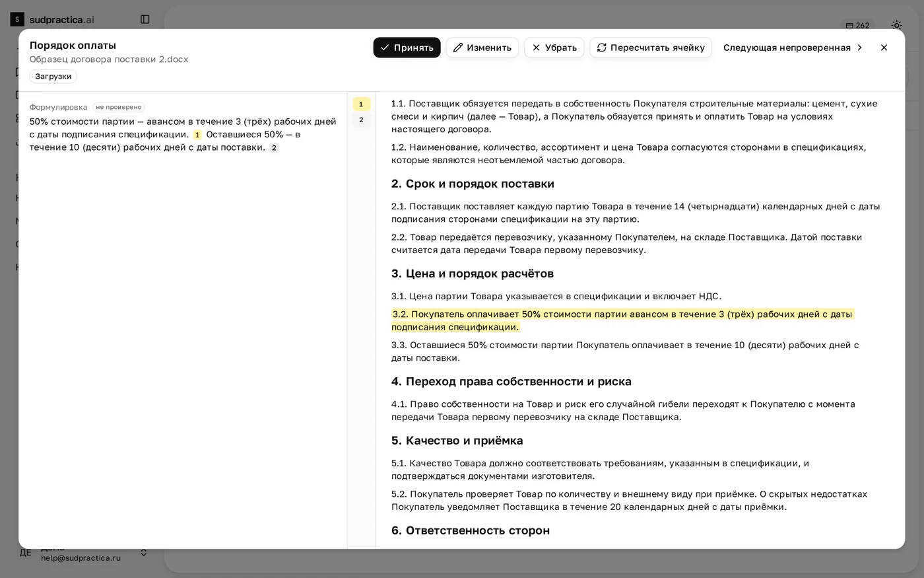Click the help@sudpractica.ru account email
Screen dimensions: 924x578
tap(81, 558)
